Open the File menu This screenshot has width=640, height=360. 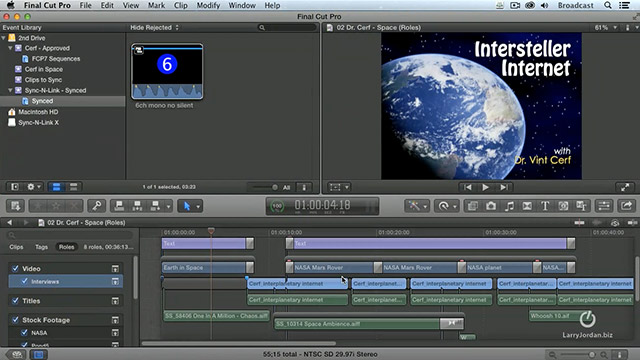tap(85, 5)
